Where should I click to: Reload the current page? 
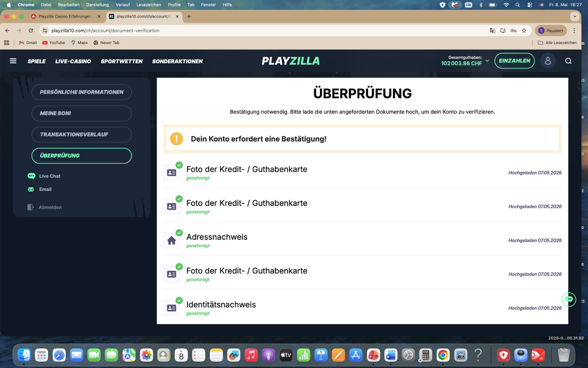[31, 31]
